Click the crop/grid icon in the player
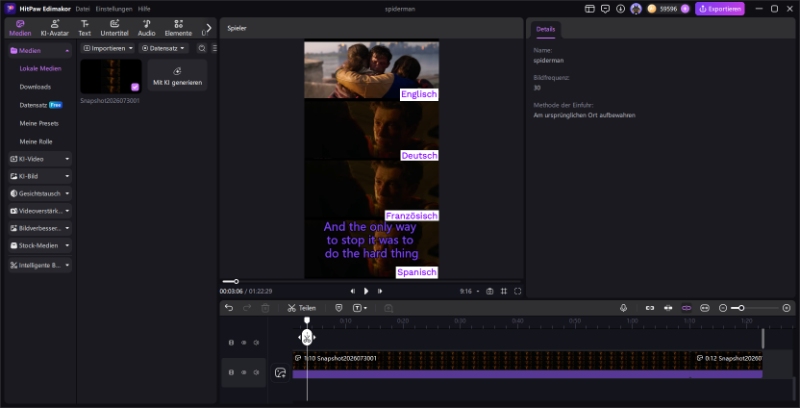 504,291
